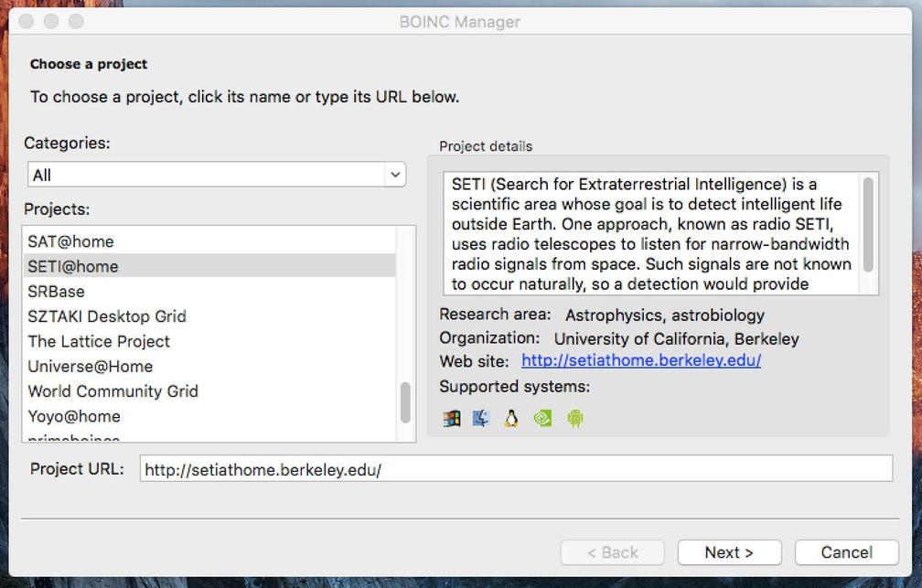Select SRBase in the Projects list

click(x=210, y=292)
